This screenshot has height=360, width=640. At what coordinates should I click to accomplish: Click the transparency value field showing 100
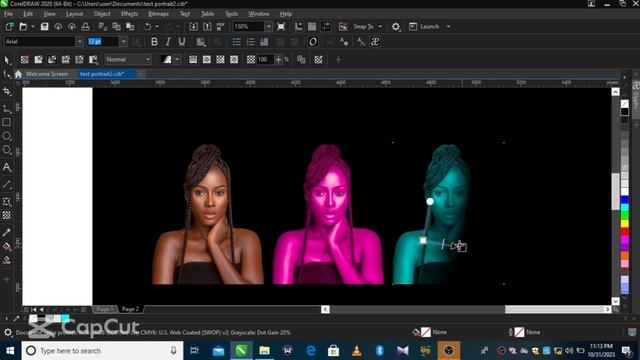tap(265, 60)
